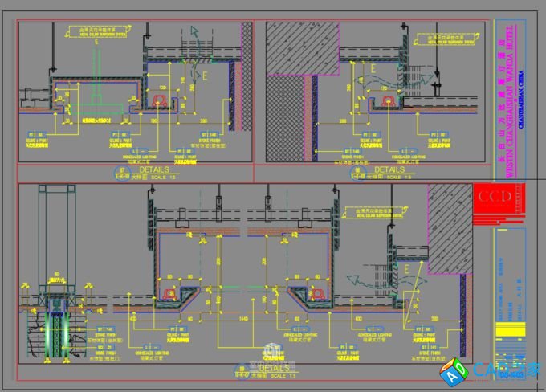
Task: Click the center watermark logo in bottom panel
Action: (x=273, y=350)
